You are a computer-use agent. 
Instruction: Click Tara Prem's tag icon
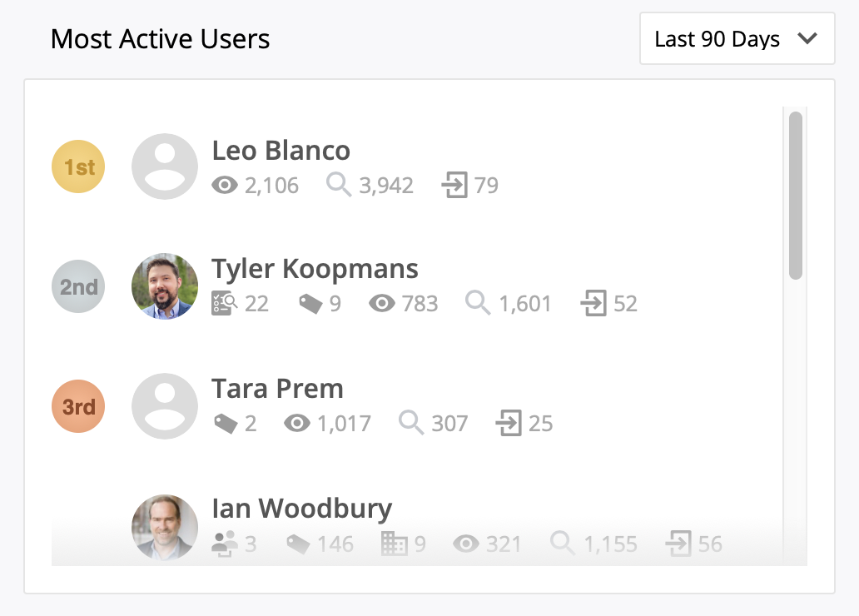(225, 425)
